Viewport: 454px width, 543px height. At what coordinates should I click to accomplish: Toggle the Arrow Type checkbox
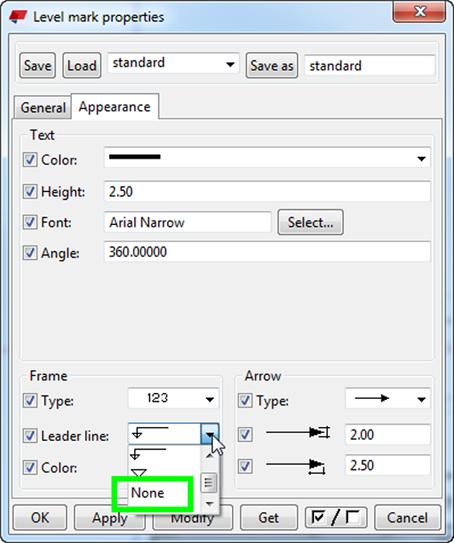point(245,401)
